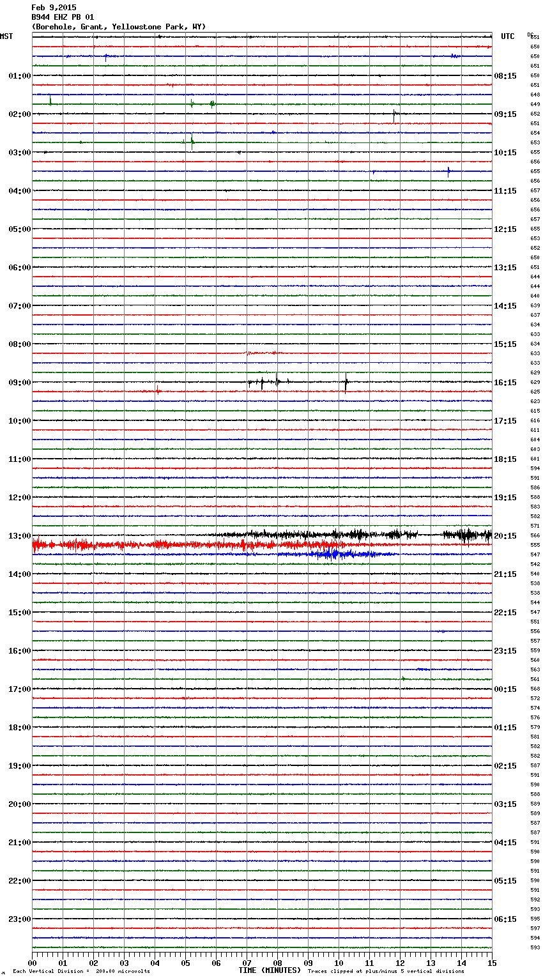Click minute 07 on the bottom time axis
The width and height of the screenshot is (543, 980).
(x=247, y=963)
